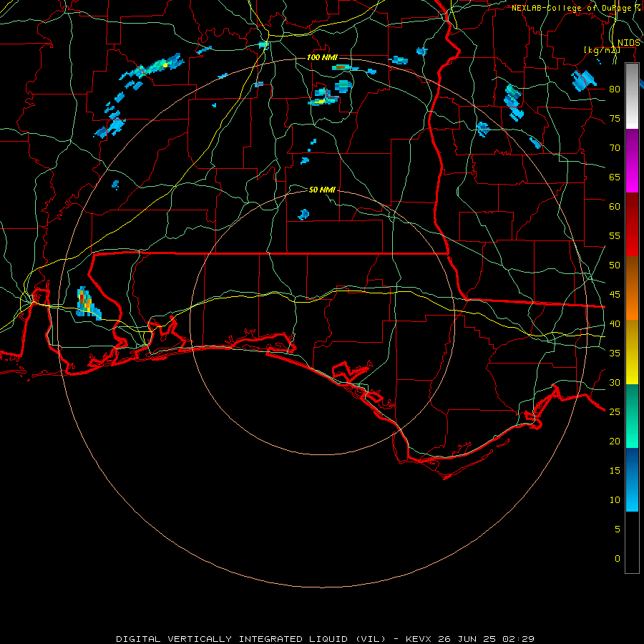Click the color scale value 0
644x644 pixels.
(617, 559)
